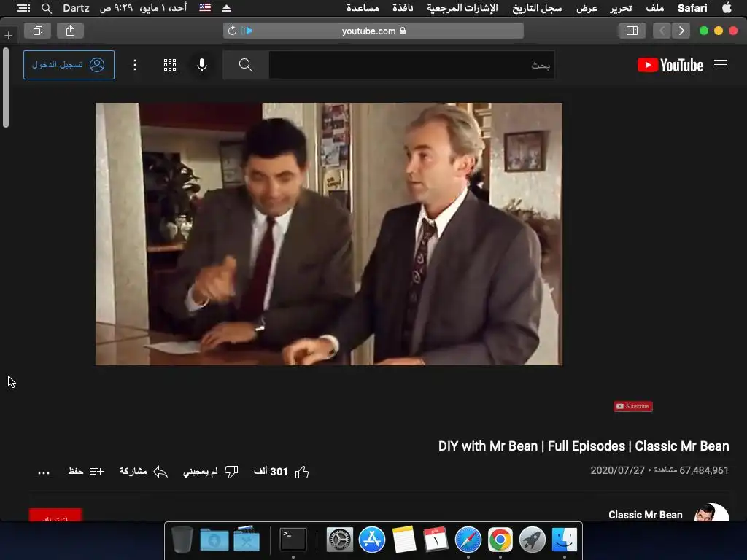747x560 pixels.
Task: Open Notes from the Dock
Action: 404,540
